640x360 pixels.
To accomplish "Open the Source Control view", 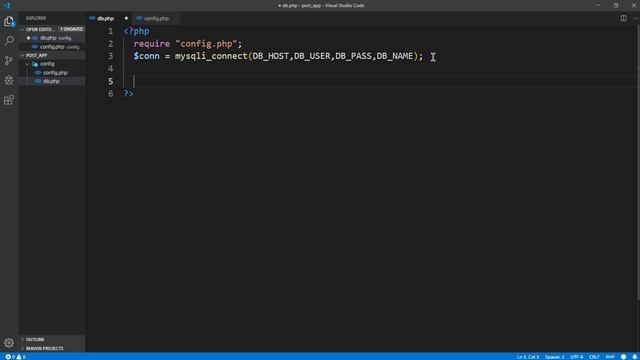I will coord(9,60).
